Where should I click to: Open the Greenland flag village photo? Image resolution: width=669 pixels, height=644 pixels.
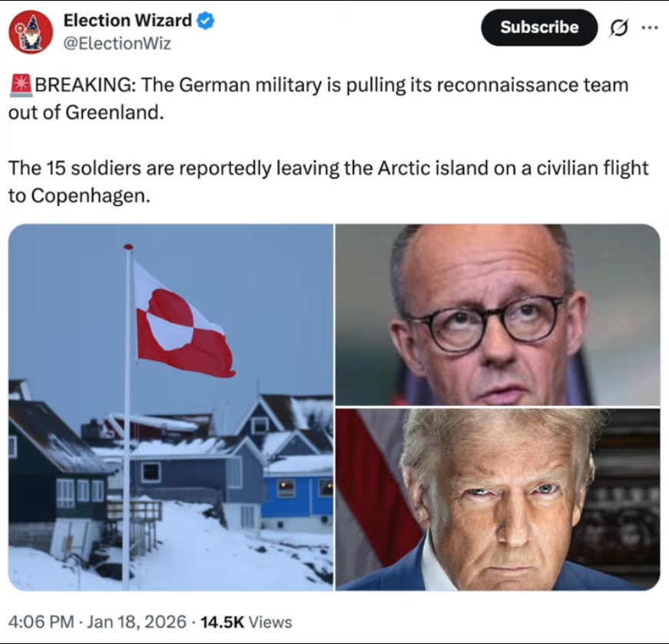point(171,407)
